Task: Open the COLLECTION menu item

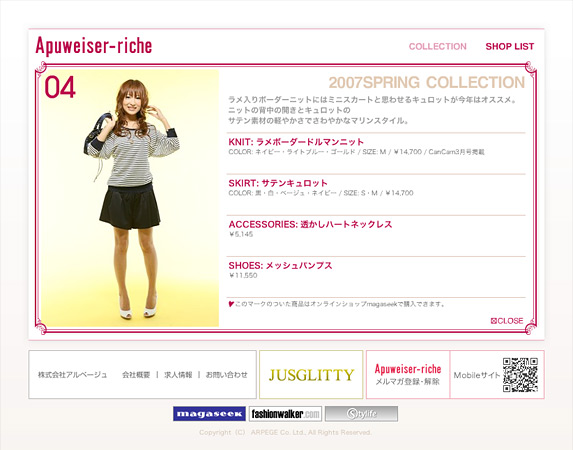Action: (x=437, y=46)
